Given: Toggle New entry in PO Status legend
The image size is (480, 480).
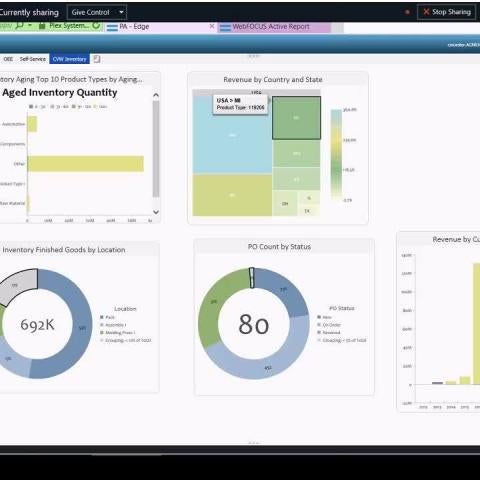Looking at the screenshot, I should 325,317.
